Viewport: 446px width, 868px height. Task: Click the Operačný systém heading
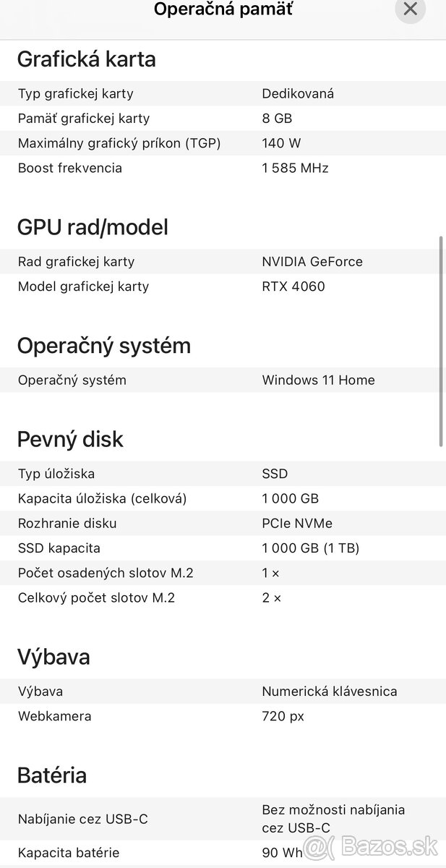103,346
